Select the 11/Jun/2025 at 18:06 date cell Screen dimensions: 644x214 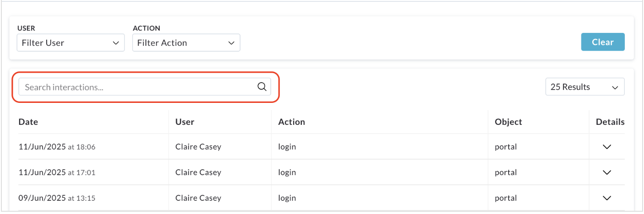tap(57, 147)
